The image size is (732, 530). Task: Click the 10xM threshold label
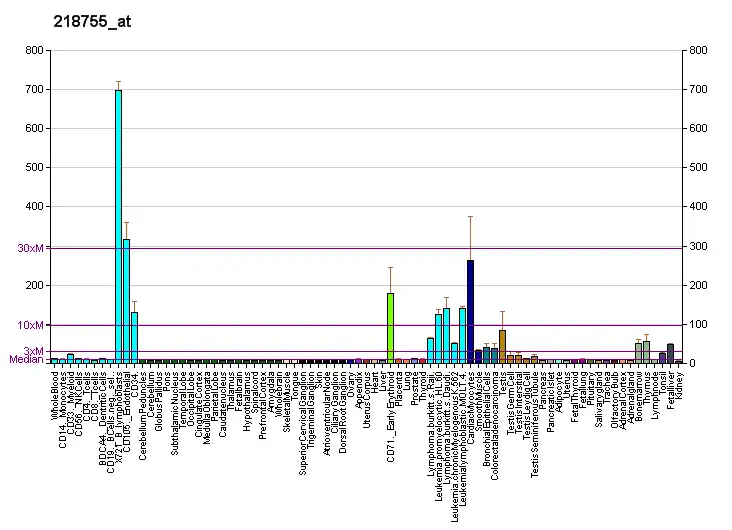click(31, 325)
